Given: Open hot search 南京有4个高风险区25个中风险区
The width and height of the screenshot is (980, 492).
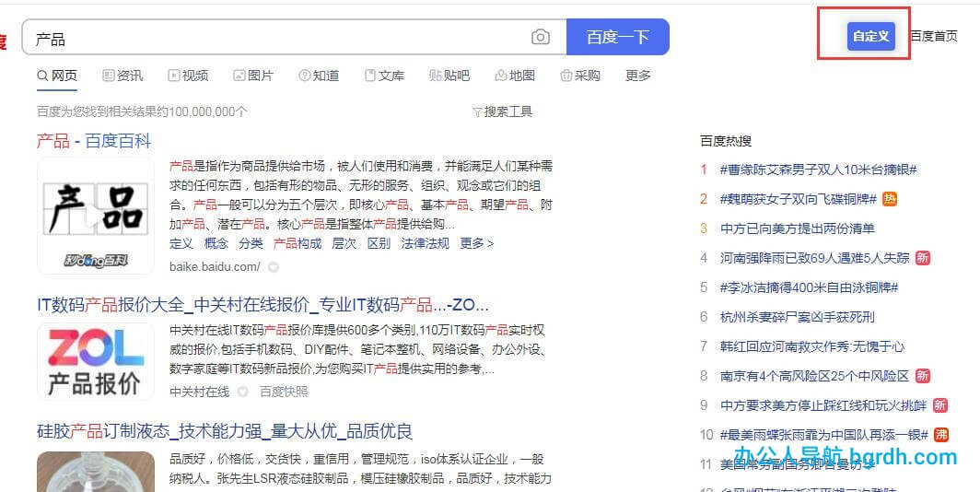Looking at the screenshot, I should pos(815,376).
